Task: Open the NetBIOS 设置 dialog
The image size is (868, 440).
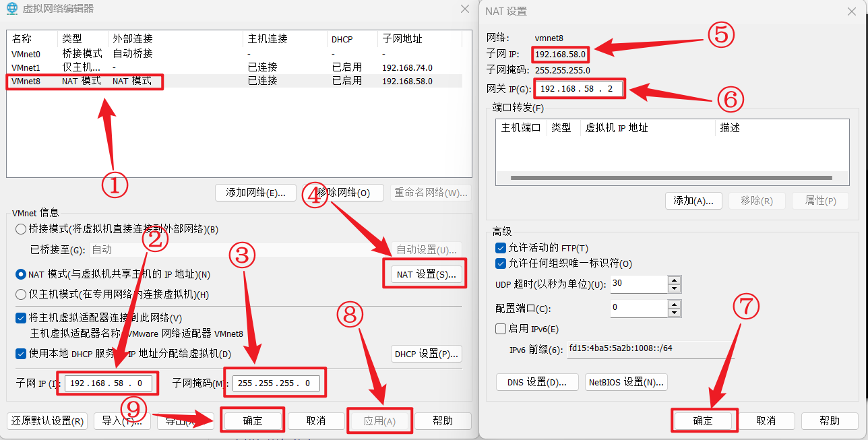Action: [x=626, y=382]
